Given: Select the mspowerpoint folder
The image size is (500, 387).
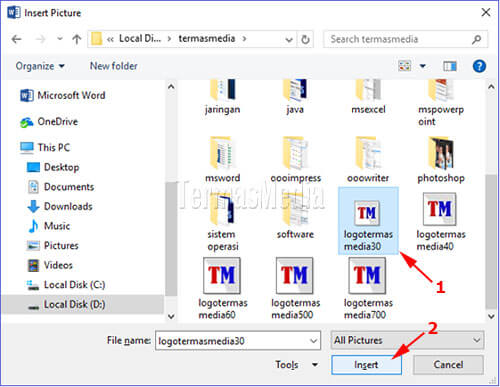Looking at the screenshot, I should pyautogui.click(x=441, y=103).
